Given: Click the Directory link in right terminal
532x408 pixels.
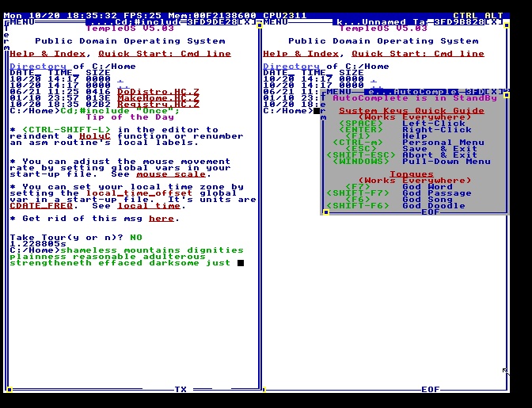Looking at the screenshot, I should pyautogui.click(x=291, y=67).
